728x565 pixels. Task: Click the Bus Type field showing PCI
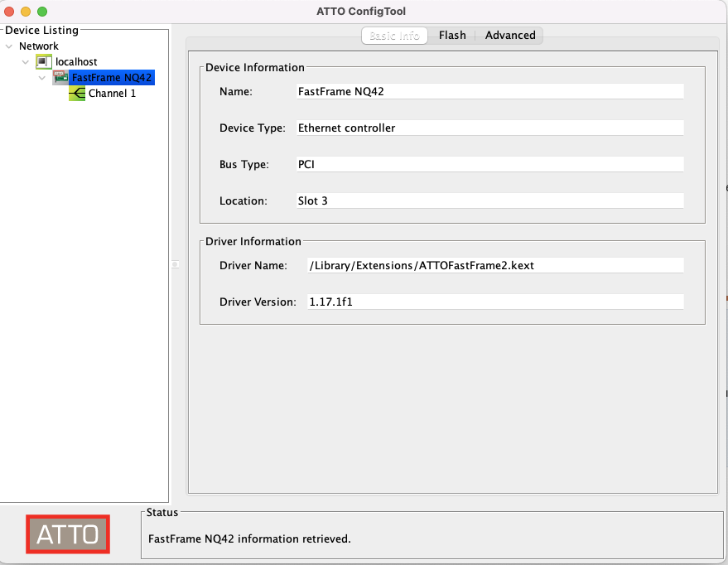(x=489, y=164)
